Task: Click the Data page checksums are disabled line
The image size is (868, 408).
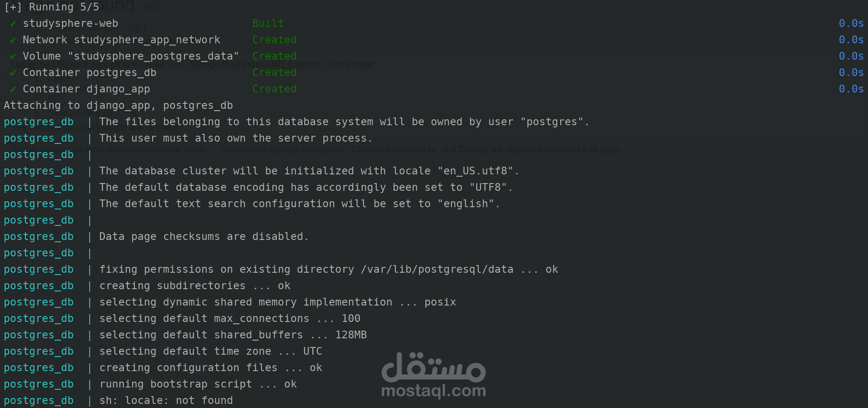Action: pyautogui.click(x=204, y=237)
